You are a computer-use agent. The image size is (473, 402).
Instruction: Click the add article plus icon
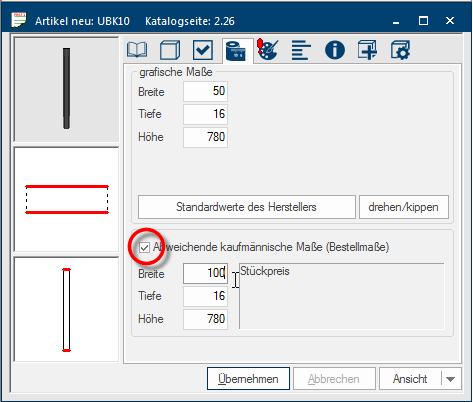pos(367,50)
